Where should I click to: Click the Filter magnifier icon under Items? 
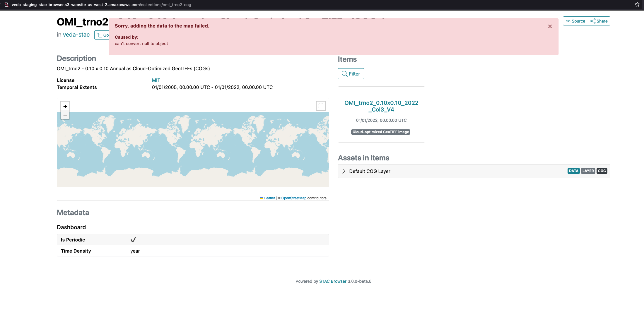click(x=345, y=74)
